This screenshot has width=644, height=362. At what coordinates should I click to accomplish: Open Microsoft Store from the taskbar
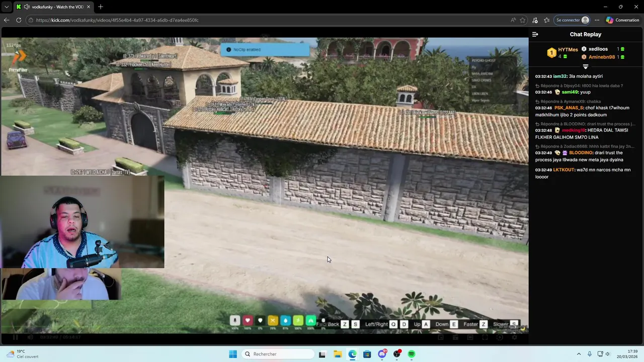tap(367, 354)
